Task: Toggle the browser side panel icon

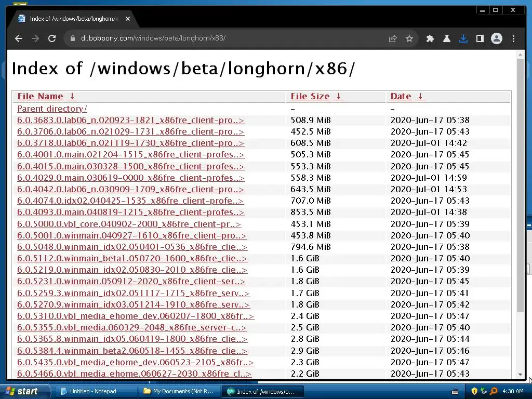Action: tap(480, 38)
